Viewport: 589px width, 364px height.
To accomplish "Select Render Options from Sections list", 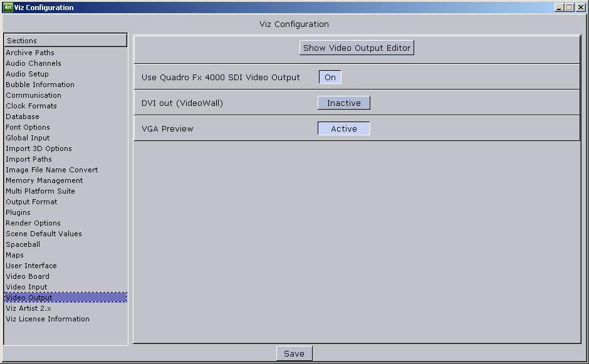I will pos(33,223).
